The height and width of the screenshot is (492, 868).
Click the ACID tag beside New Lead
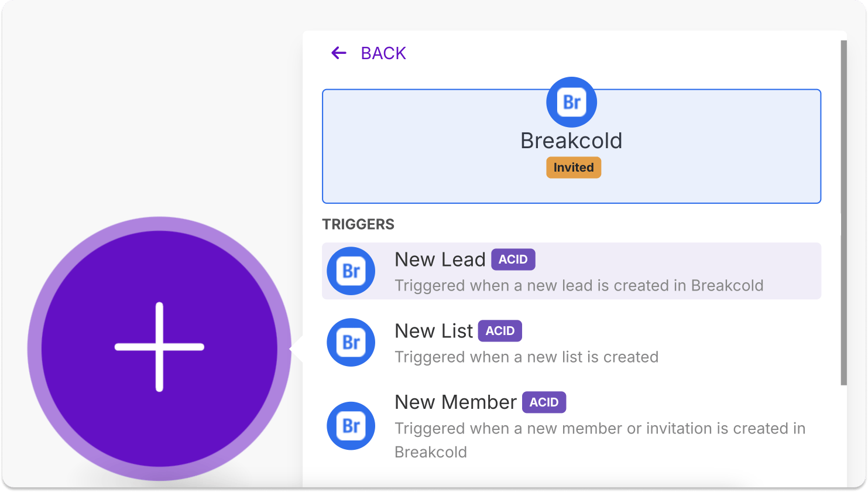pyautogui.click(x=513, y=259)
